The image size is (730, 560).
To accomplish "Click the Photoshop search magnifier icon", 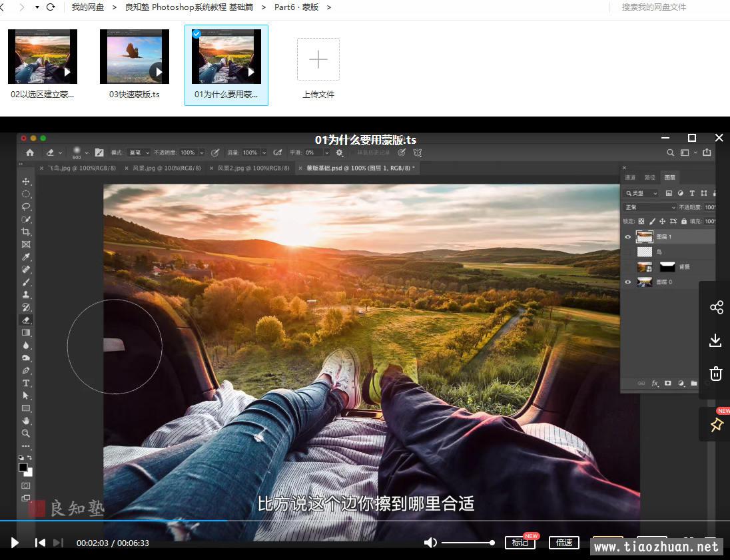I will [x=670, y=152].
